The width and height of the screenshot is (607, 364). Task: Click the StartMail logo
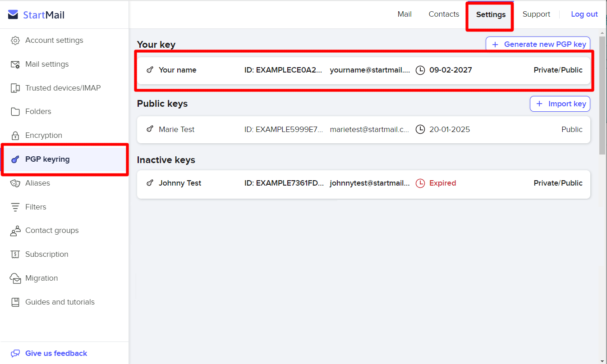(36, 14)
